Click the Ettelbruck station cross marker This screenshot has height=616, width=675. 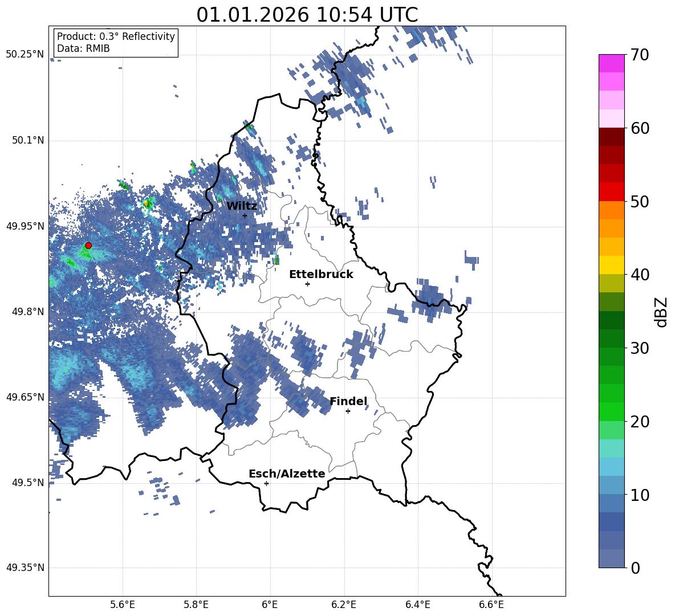(307, 284)
